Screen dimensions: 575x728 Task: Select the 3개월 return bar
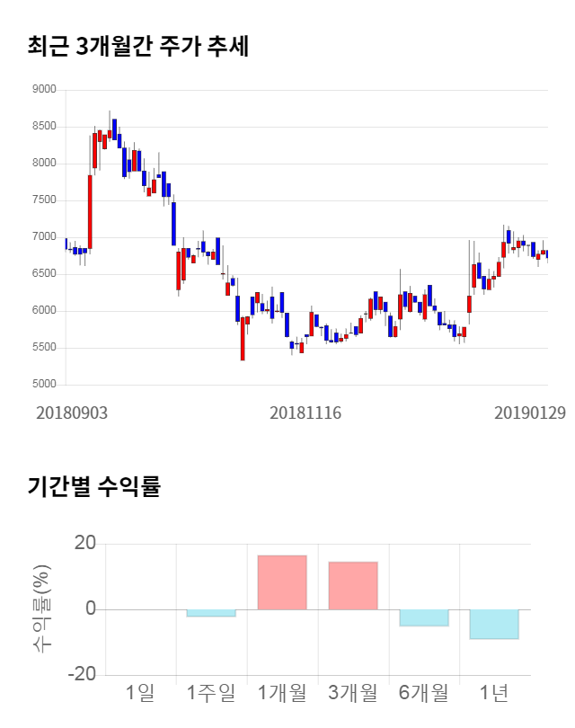pos(353,585)
